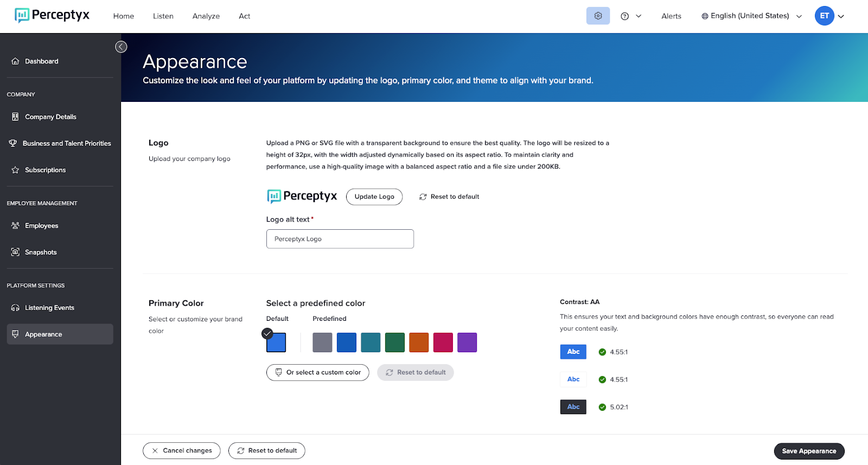
Task: Click the globe language icon
Action: 705,16
